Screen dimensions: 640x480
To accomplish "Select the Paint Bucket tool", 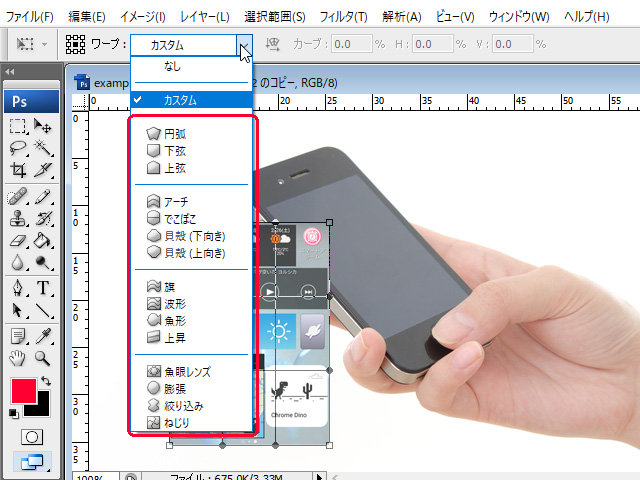I will click(x=43, y=240).
